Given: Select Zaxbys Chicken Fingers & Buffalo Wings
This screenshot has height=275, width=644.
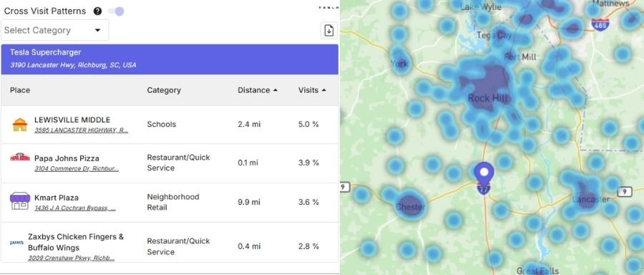Looking at the screenshot, I should (x=76, y=242).
